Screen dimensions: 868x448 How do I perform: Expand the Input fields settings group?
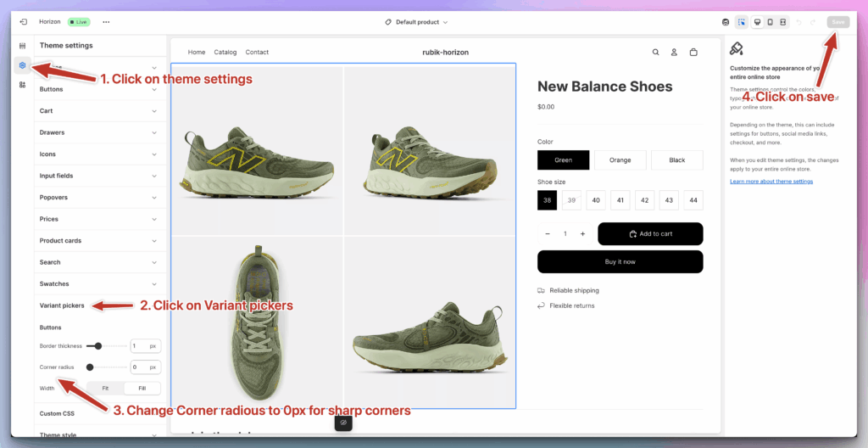(x=100, y=176)
